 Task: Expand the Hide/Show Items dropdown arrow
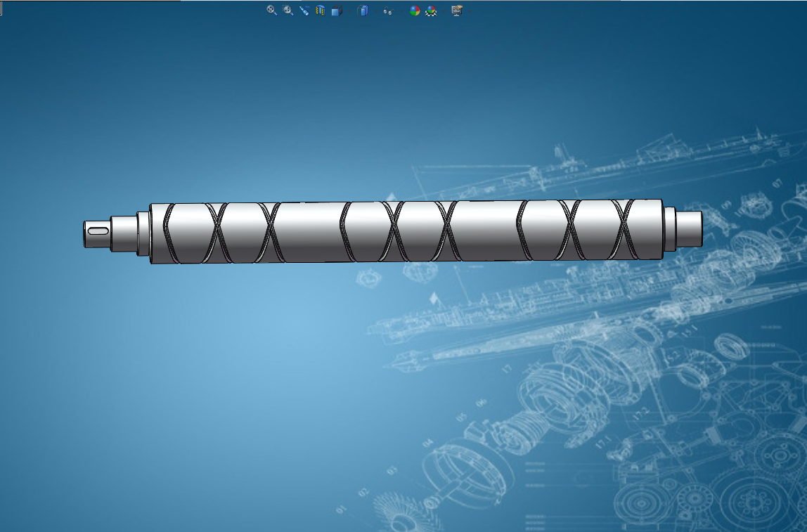pos(401,11)
